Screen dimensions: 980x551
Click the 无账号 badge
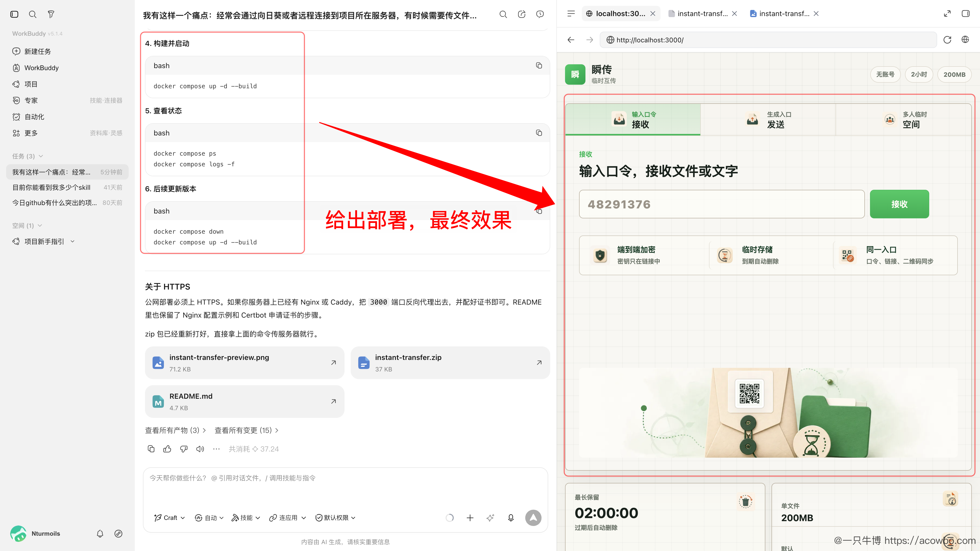coord(885,74)
